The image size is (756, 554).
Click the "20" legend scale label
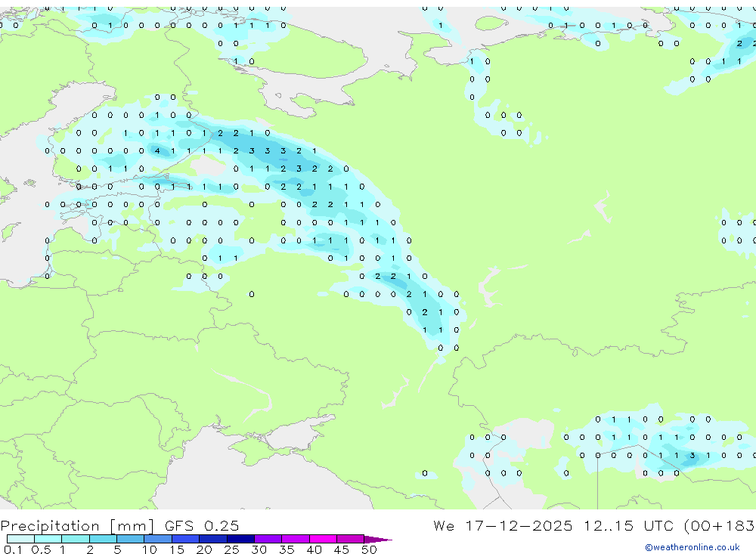(204, 549)
